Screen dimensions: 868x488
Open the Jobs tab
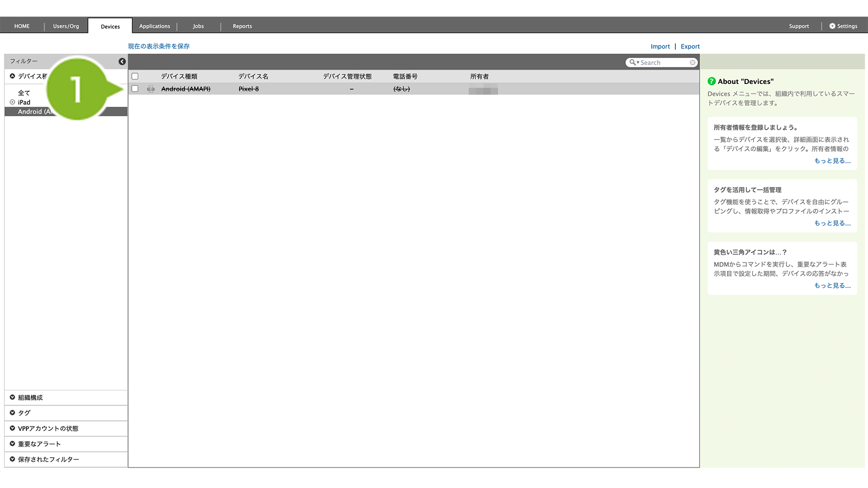[x=198, y=26]
